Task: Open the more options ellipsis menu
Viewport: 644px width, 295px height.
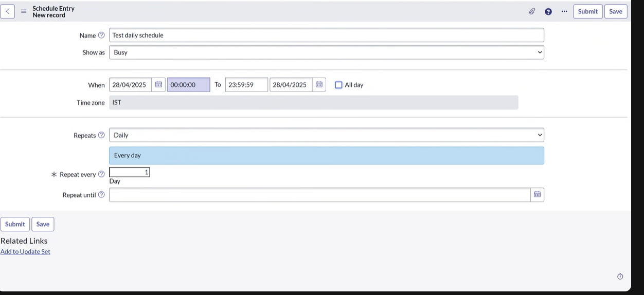Action: pos(564,11)
